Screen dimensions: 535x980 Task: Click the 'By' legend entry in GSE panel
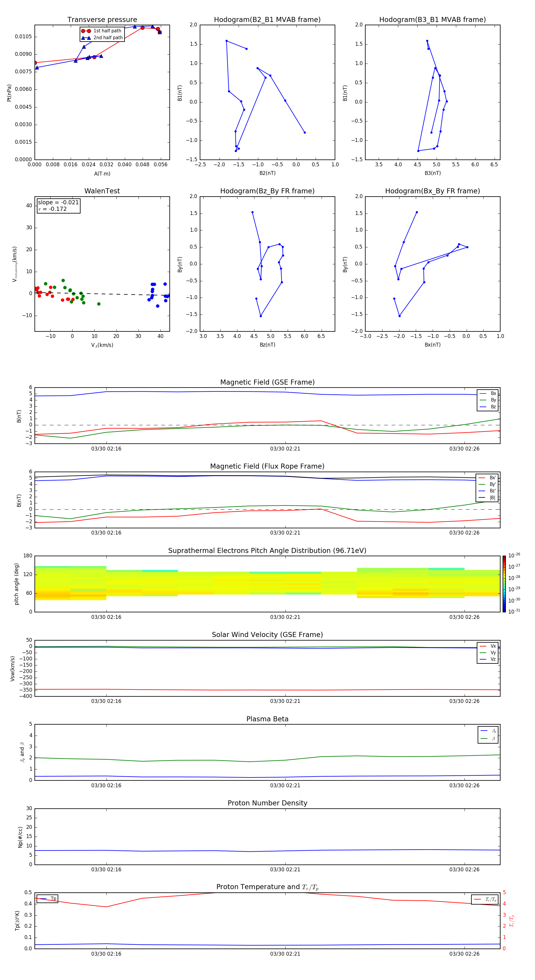tap(488, 400)
